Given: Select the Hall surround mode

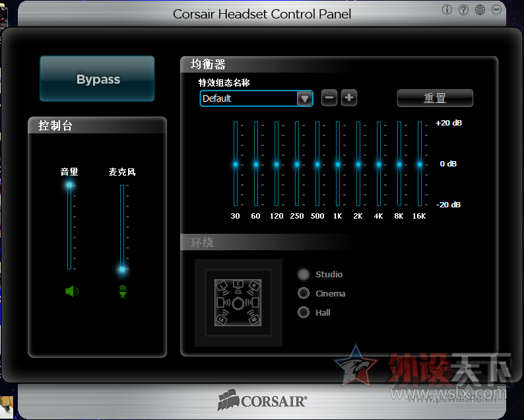Looking at the screenshot, I should point(304,312).
